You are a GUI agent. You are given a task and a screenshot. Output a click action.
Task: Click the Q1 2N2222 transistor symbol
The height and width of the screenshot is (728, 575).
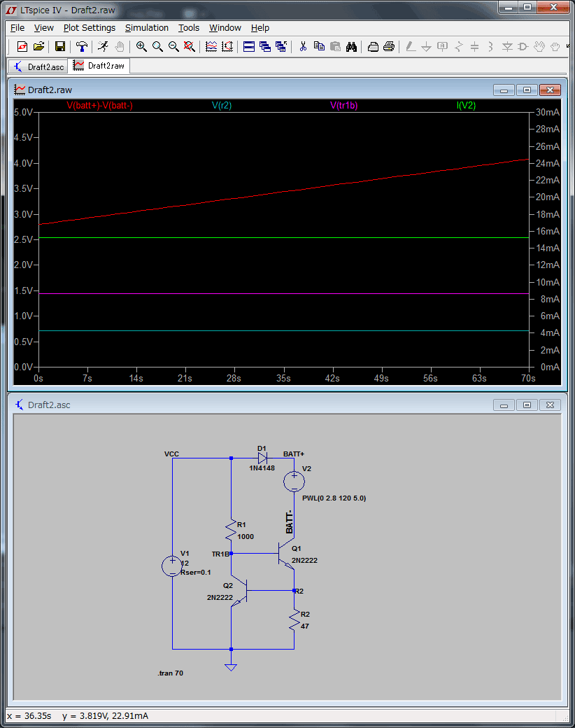click(x=286, y=554)
